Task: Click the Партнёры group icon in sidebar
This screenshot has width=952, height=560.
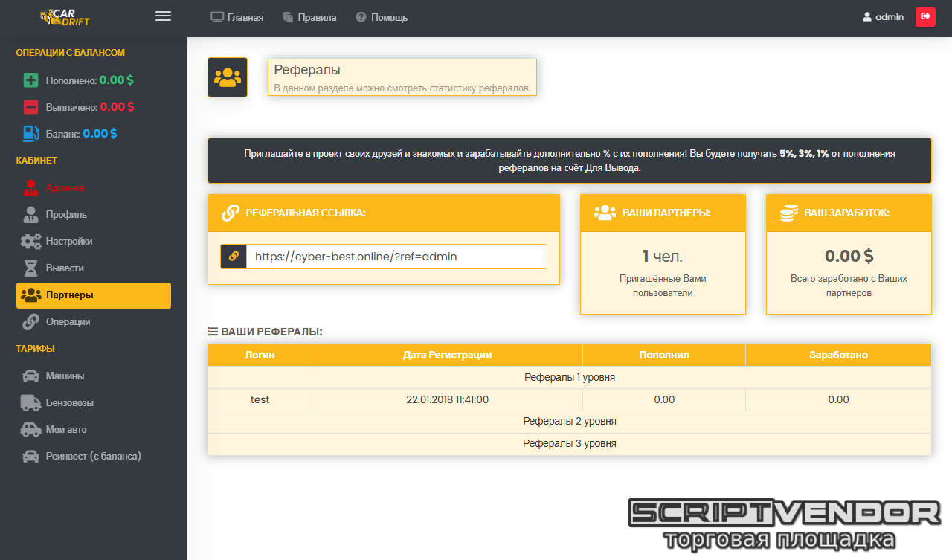Action: click(x=31, y=295)
